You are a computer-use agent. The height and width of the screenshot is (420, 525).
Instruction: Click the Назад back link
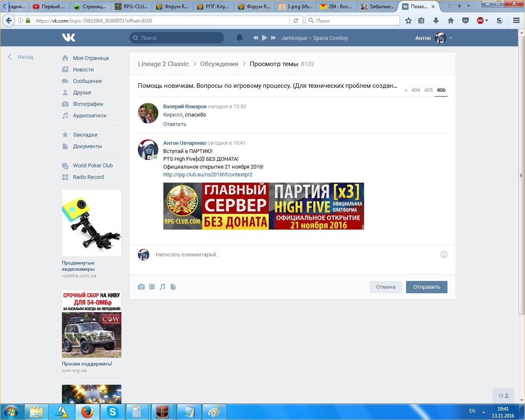[x=21, y=57]
